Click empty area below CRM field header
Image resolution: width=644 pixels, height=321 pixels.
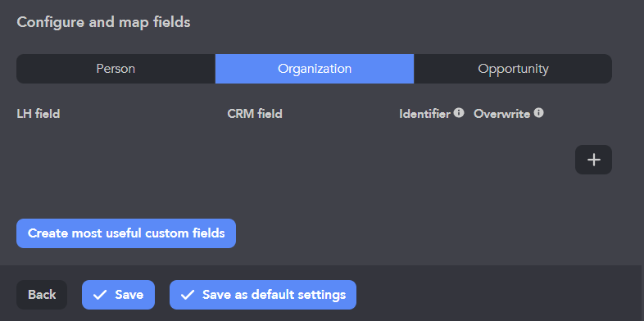[x=308, y=160]
